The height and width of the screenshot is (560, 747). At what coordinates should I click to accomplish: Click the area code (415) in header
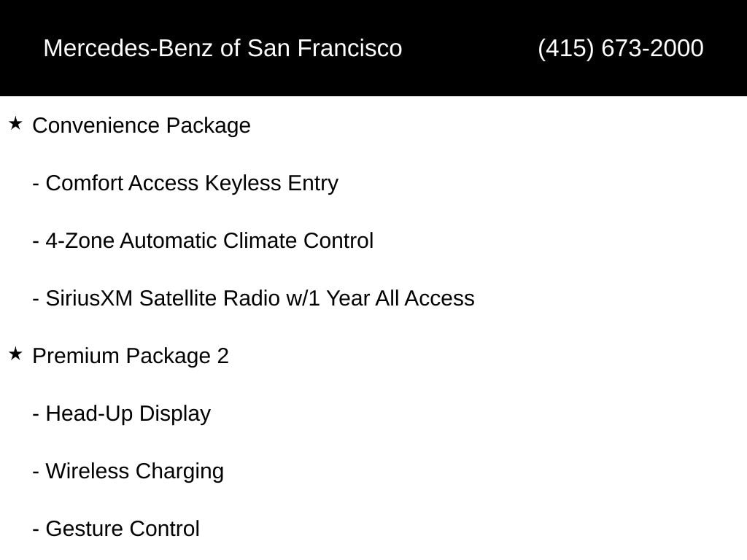click(566, 48)
